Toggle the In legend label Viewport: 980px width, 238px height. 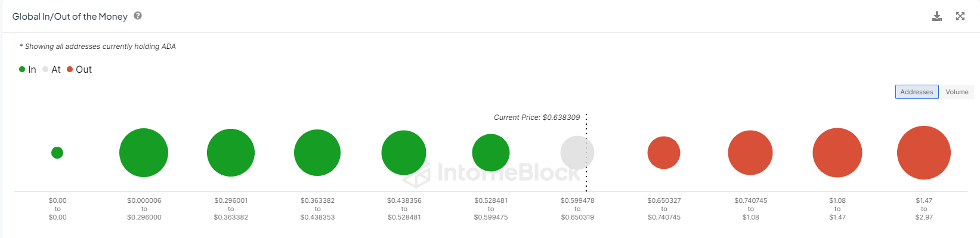click(32, 70)
